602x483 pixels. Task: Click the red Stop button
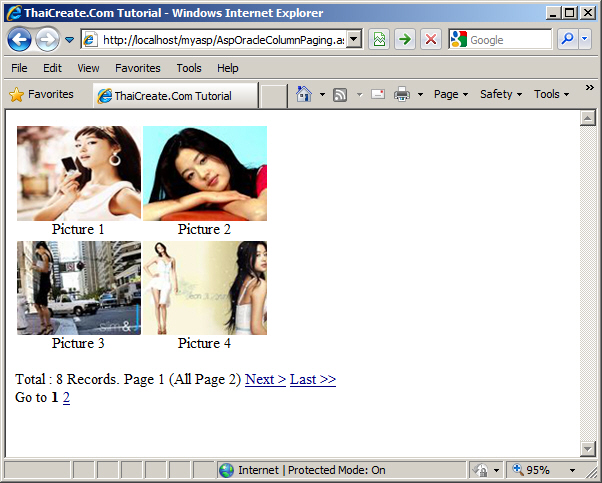pyautogui.click(x=431, y=40)
